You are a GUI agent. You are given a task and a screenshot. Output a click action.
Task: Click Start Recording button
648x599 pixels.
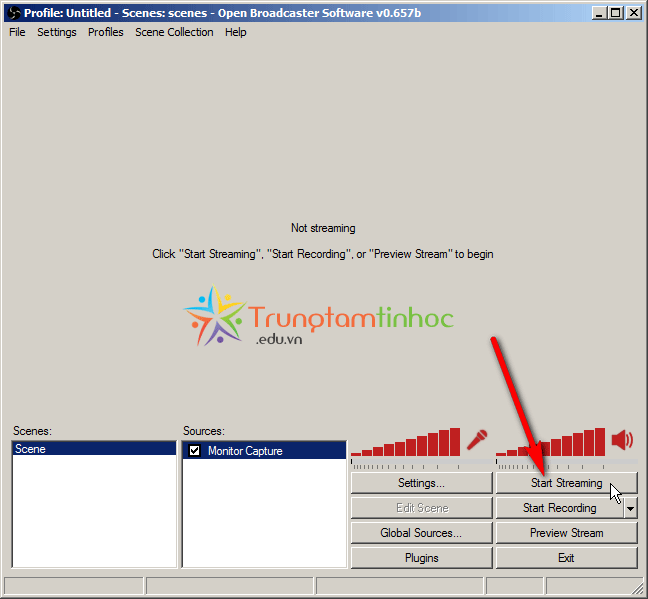pyautogui.click(x=560, y=508)
